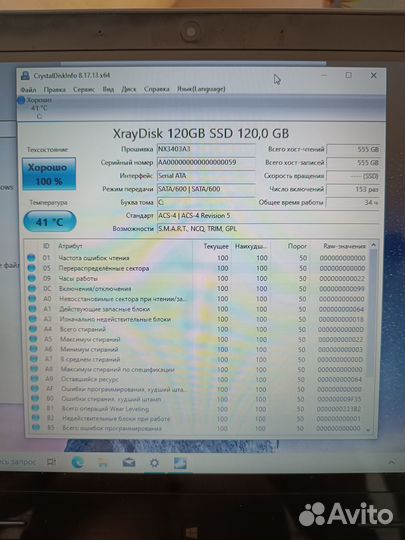Click the status dot for A4 Всего стираний
Viewport: 405px width, 540px height.
(x=33, y=329)
